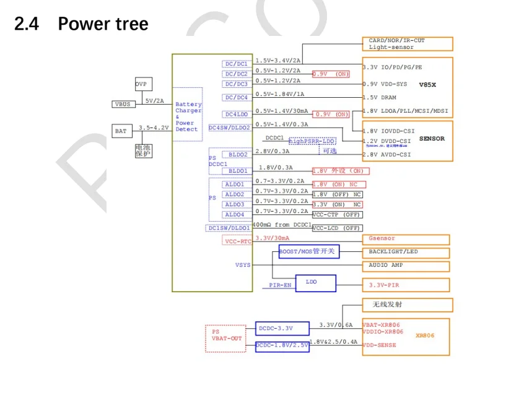Click the DCDC-1.8V/2.5V block
532x395 pixels.
tap(282, 347)
